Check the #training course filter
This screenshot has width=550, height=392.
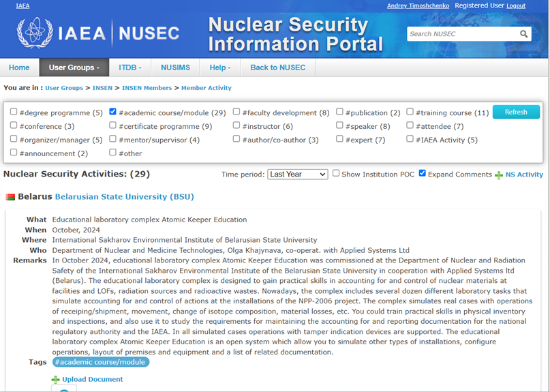point(410,112)
